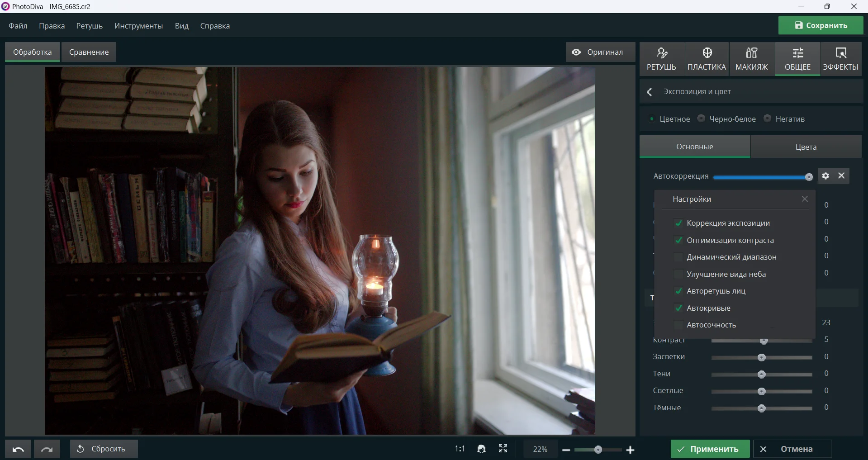The width and height of the screenshot is (868, 460).
Task: Open the Инструменты menu
Action: tap(138, 26)
